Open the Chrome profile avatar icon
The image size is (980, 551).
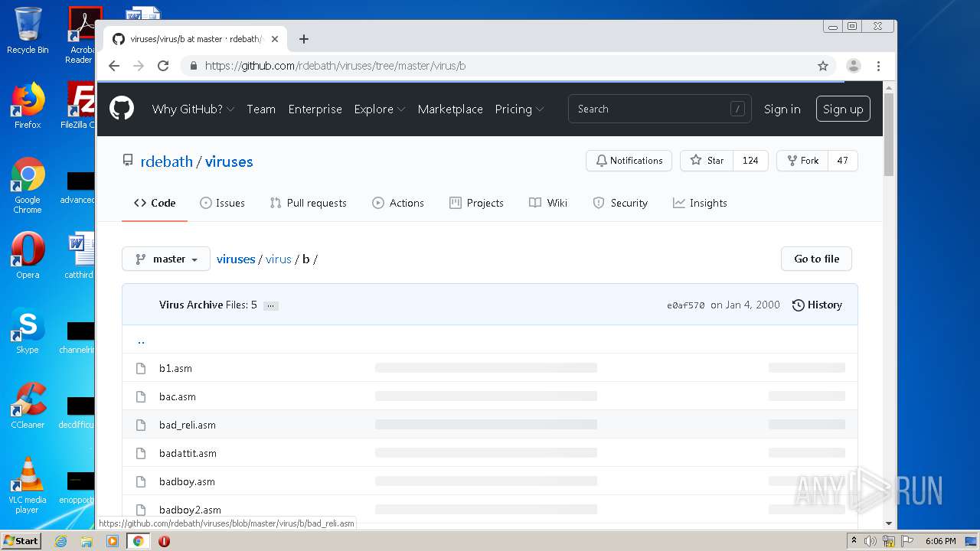(x=854, y=66)
